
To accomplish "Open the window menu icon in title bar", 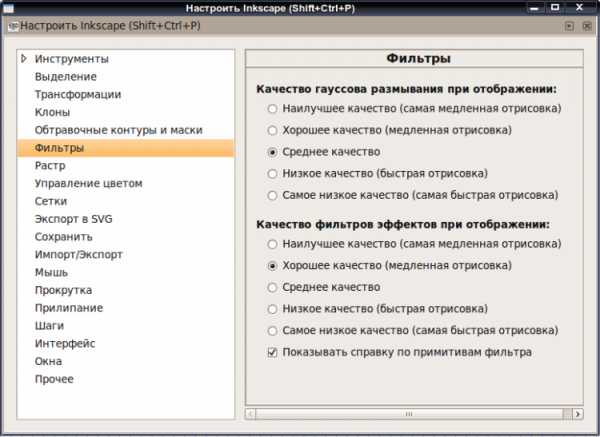I will [x=8, y=8].
